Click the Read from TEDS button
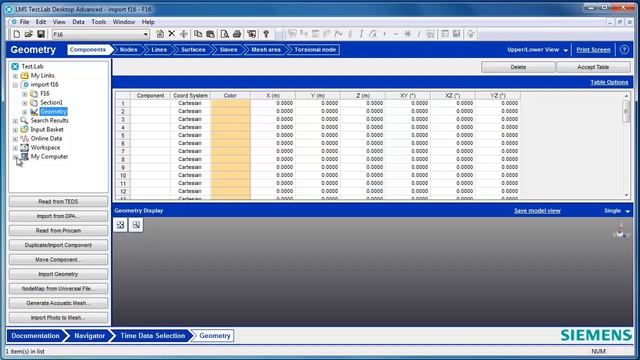Viewport: 640px width, 360px height. point(58,202)
